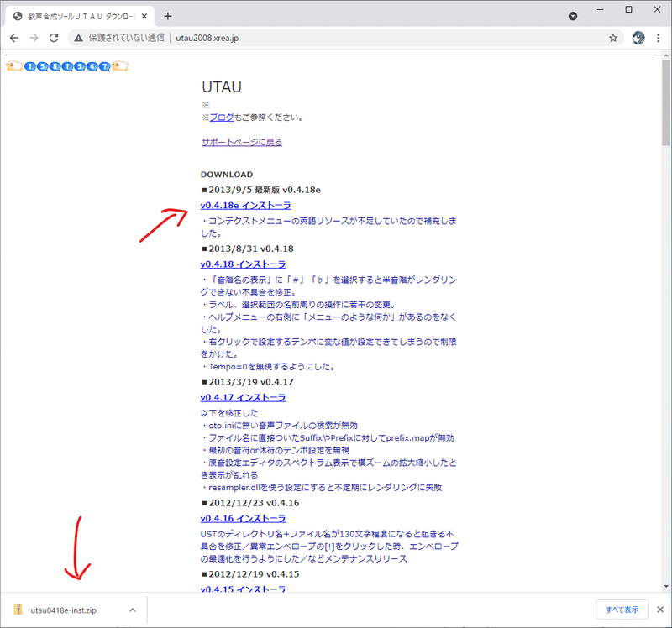672x628 pixels.
Task: Click the 'Tempo=0を無視するようにした' line
Action: [x=269, y=367]
